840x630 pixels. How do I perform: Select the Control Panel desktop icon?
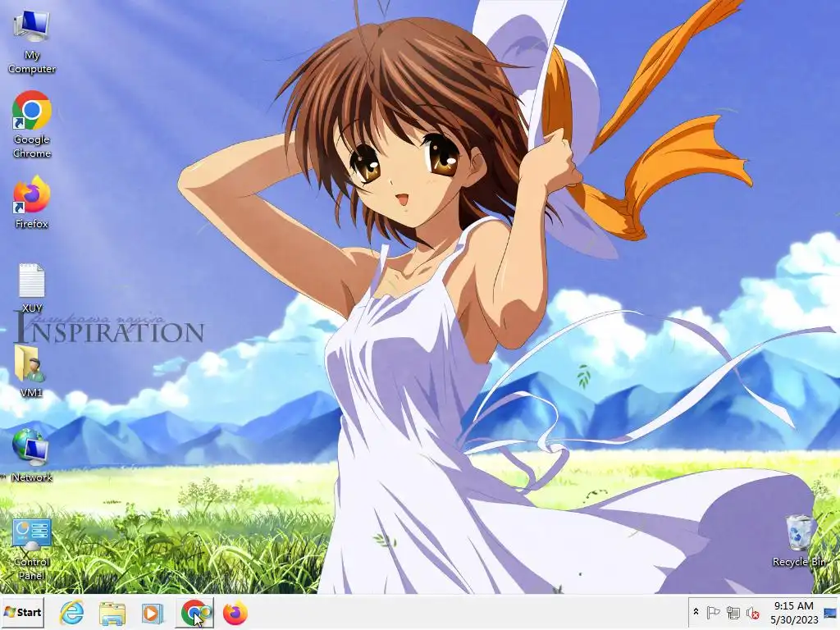click(32, 549)
